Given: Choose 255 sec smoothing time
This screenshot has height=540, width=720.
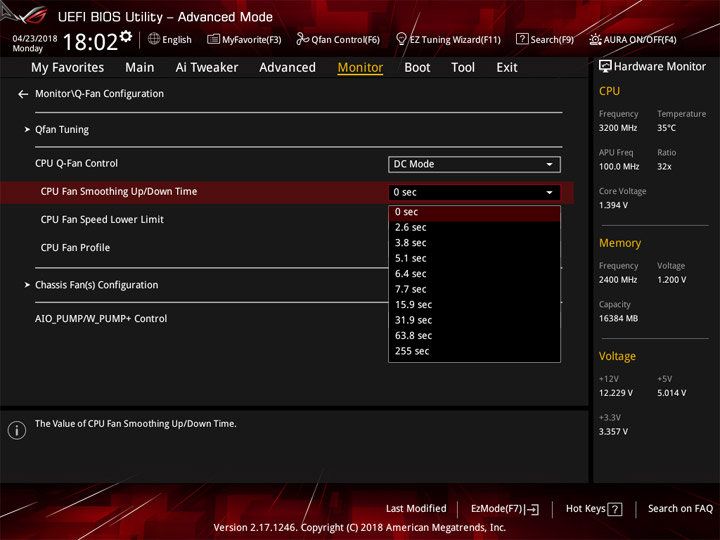Looking at the screenshot, I should pos(474,351).
